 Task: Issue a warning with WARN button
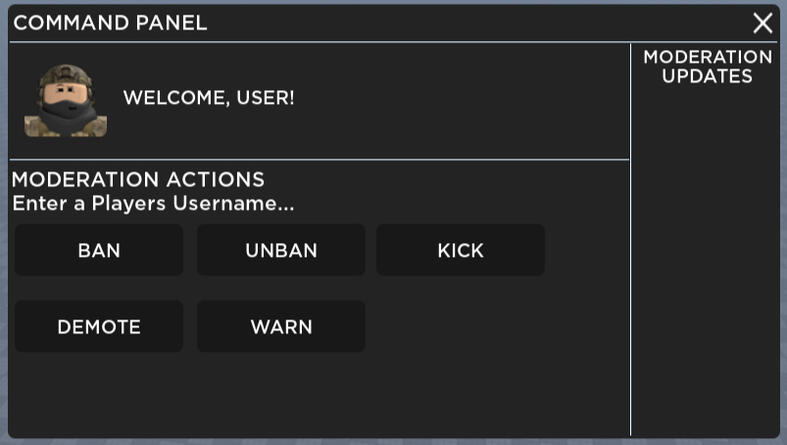click(x=281, y=327)
